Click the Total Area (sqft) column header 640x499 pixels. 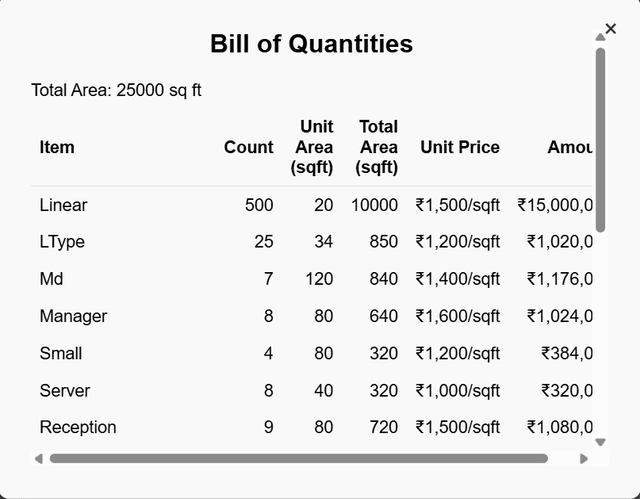pyautogui.click(x=377, y=147)
